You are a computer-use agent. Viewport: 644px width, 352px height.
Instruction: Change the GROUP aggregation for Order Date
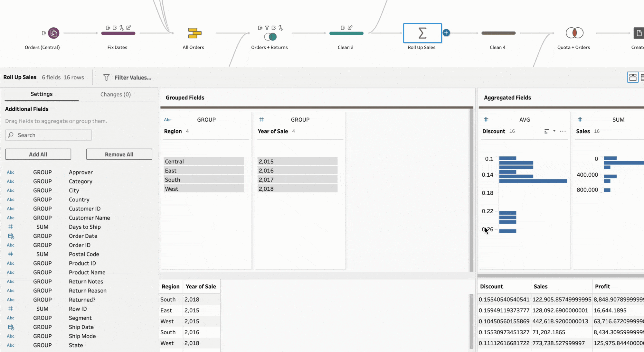coord(42,236)
